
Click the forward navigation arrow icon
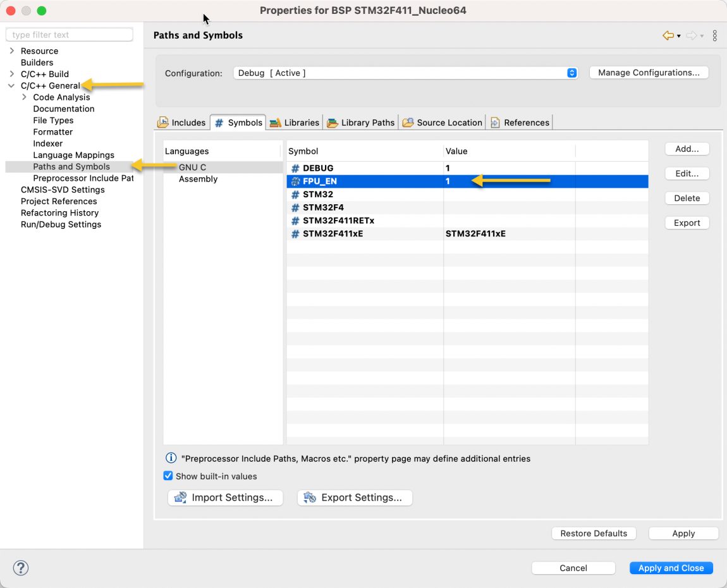tap(691, 36)
